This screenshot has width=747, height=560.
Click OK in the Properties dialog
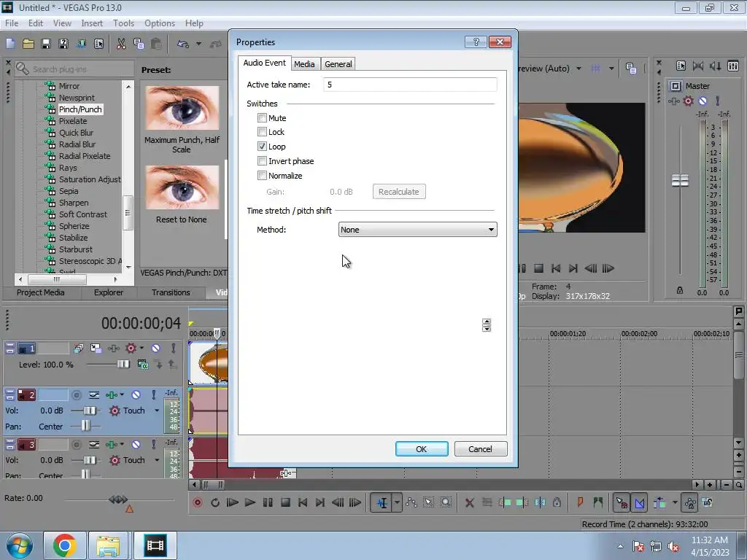(x=422, y=449)
